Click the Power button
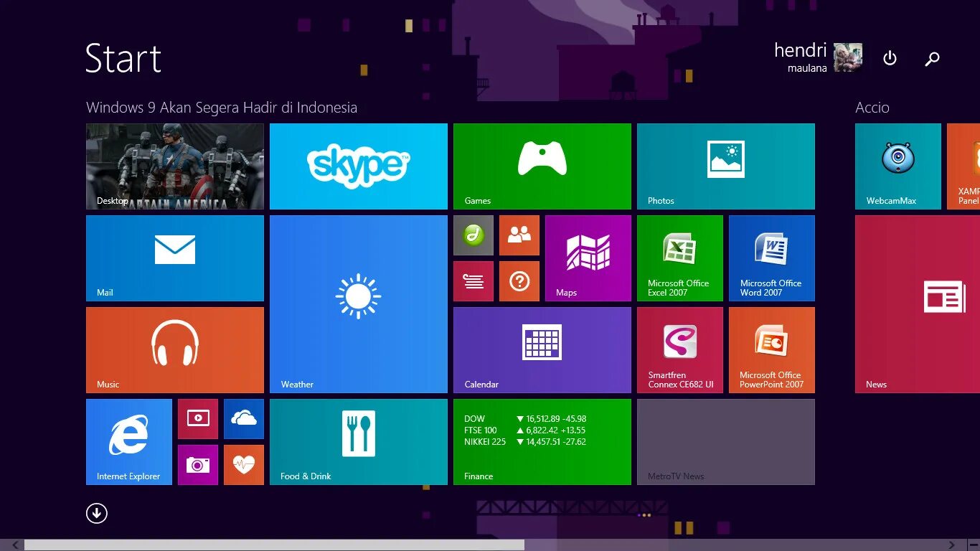Screen dimensions: 980x551 [890, 59]
